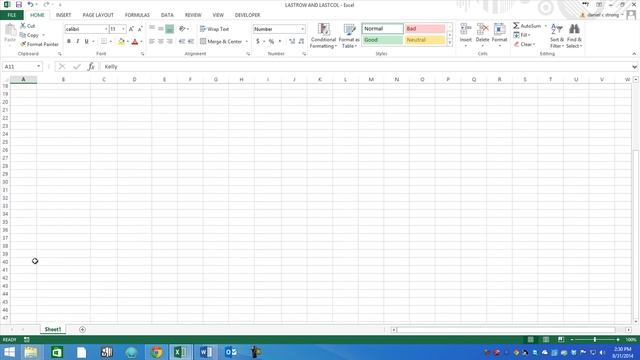Decrease font size with smaller A icon
The image size is (640, 360).
coord(140,29)
